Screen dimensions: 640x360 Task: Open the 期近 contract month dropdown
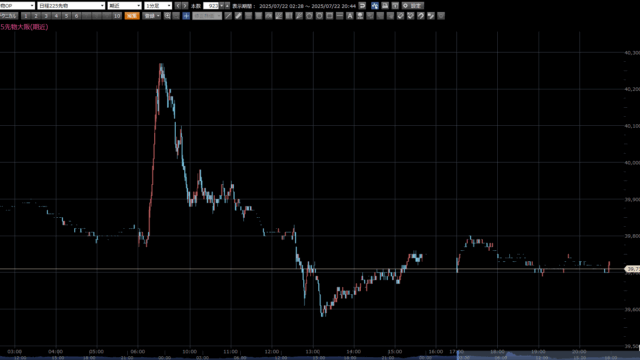(x=124, y=6)
